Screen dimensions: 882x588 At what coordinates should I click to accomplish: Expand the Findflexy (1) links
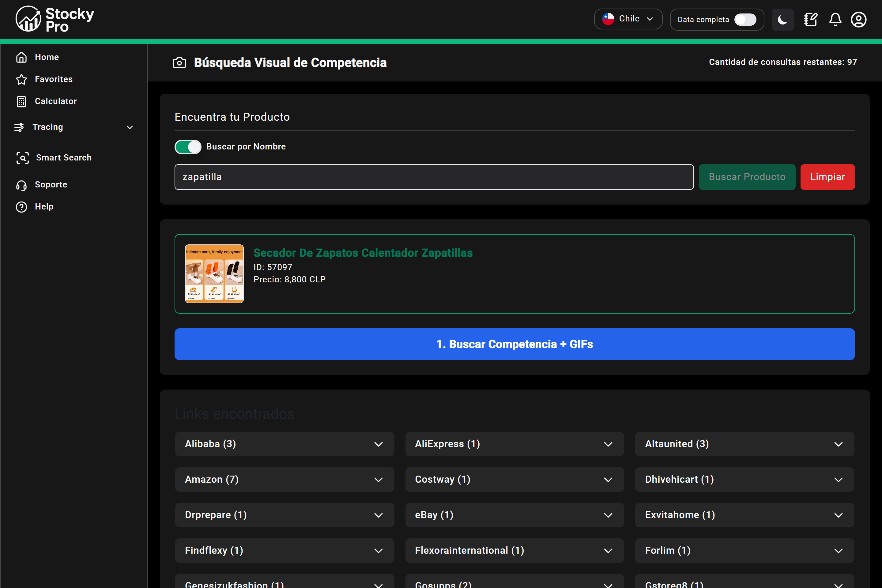coord(285,551)
